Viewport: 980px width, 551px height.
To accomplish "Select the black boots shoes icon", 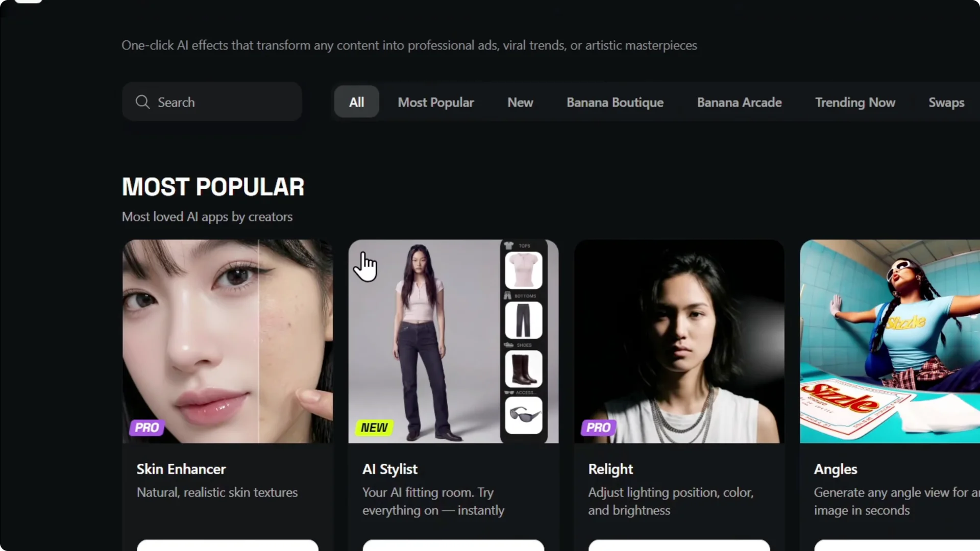I will click(x=523, y=369).
